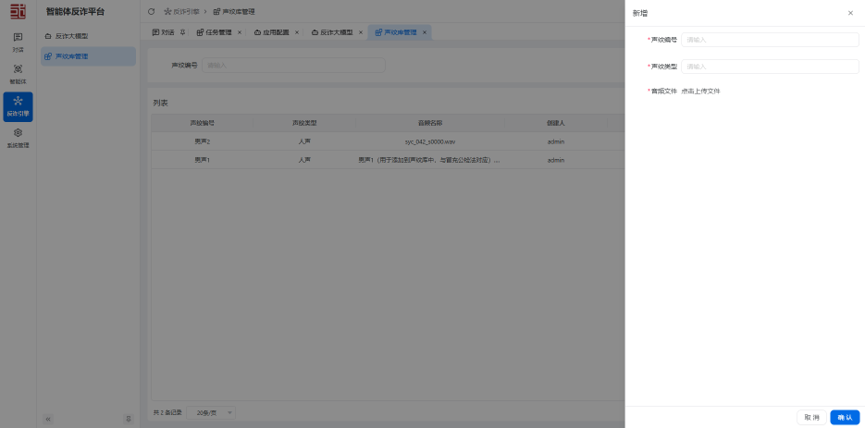Screen dimensions: 865x428
Task: Click the refresh icon beside breadcrumb
Action: 151,12
